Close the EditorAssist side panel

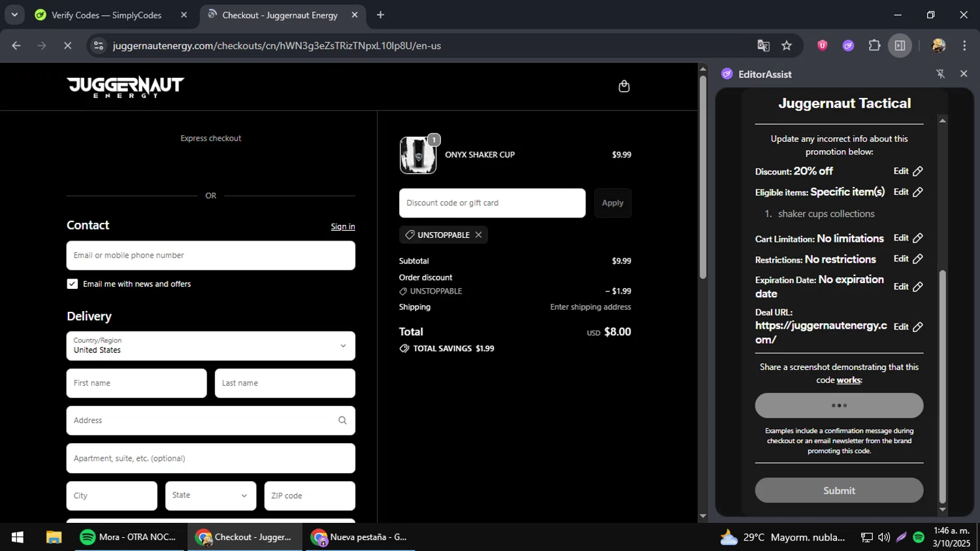(964, 74)
